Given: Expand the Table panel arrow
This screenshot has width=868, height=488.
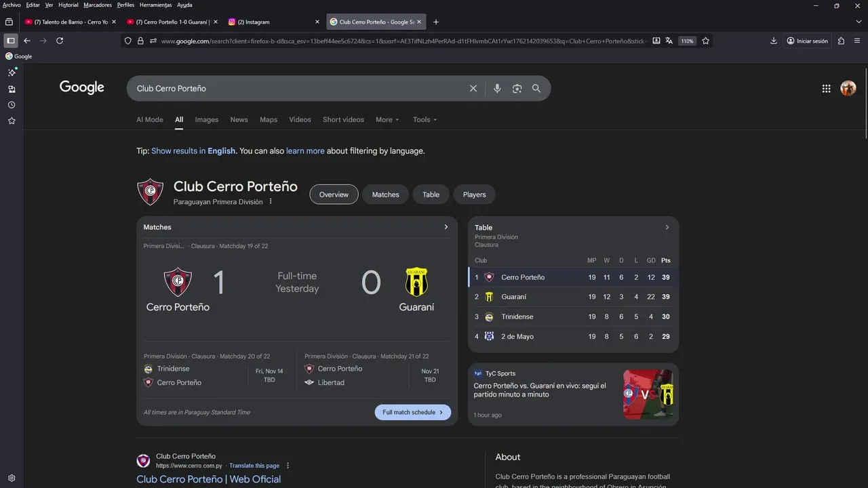Looking at the screenshot, I should 667,228.
